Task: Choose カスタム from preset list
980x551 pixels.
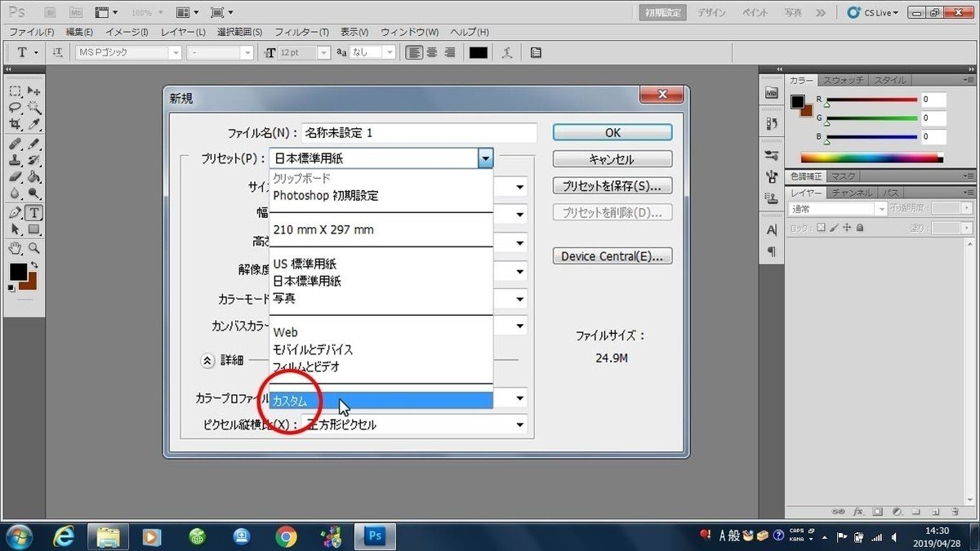Action: click(381, 401)
